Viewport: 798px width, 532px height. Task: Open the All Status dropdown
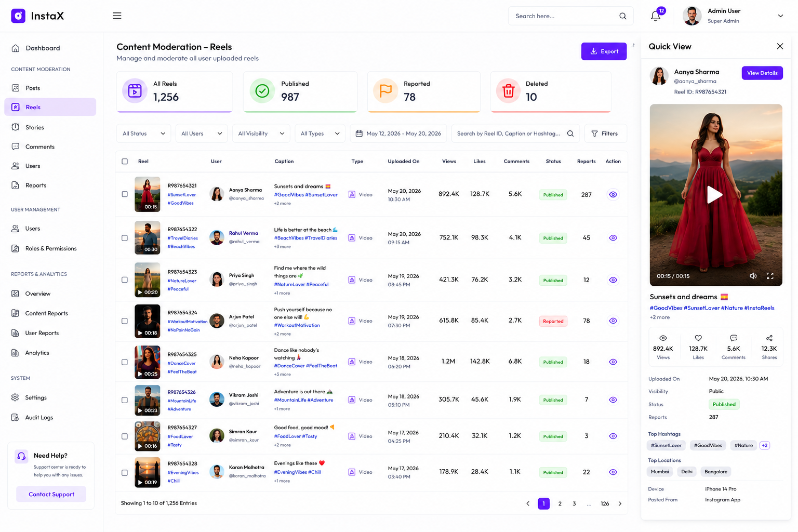144,134
